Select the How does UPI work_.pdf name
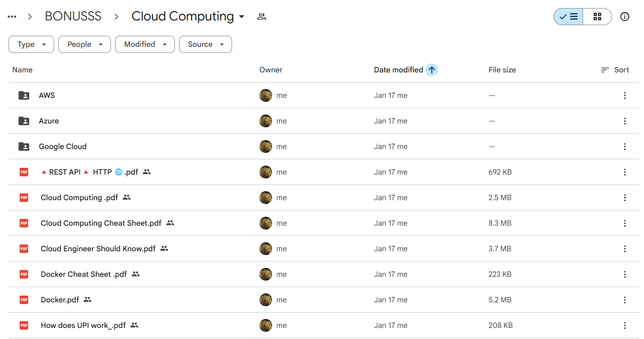The image size is (644, 339). (x=83, y=325)
